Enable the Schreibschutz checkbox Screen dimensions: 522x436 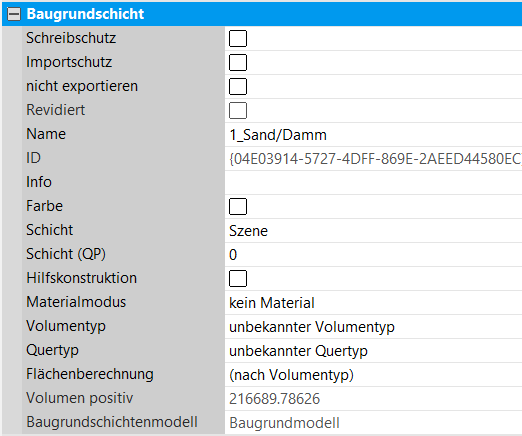[238, 38]
